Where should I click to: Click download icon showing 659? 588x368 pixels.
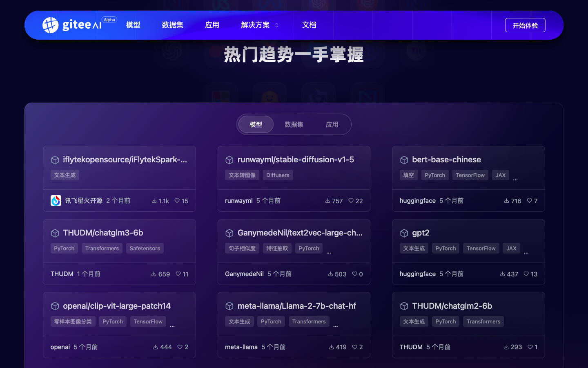point(154,274)
